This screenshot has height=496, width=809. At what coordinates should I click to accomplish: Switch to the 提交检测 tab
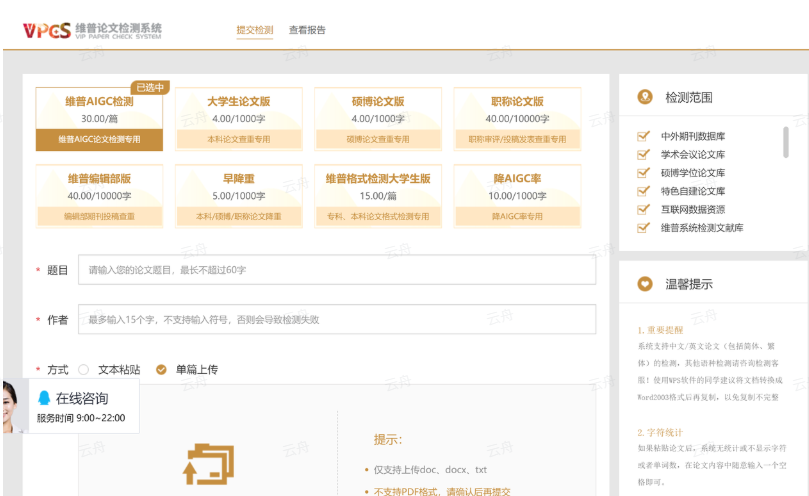(x=255, y=30)
